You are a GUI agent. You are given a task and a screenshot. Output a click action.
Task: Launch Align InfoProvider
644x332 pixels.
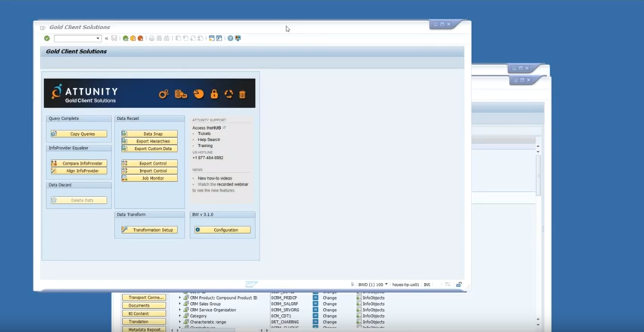point(79,171)
